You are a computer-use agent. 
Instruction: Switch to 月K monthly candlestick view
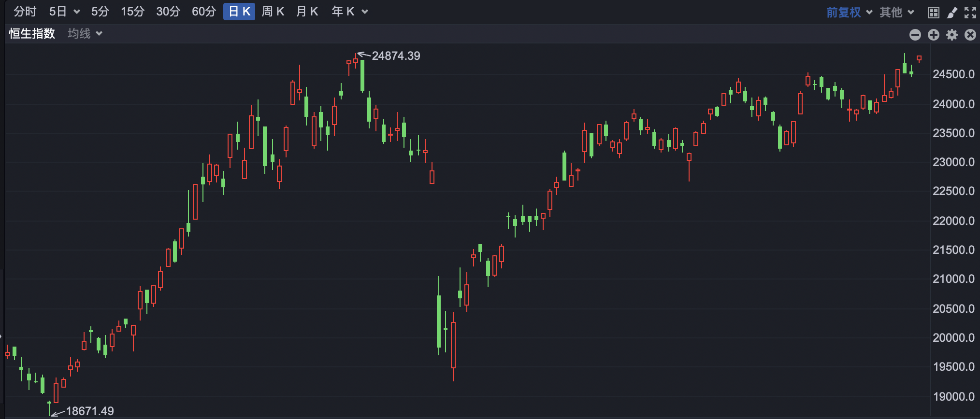(307, 12)
